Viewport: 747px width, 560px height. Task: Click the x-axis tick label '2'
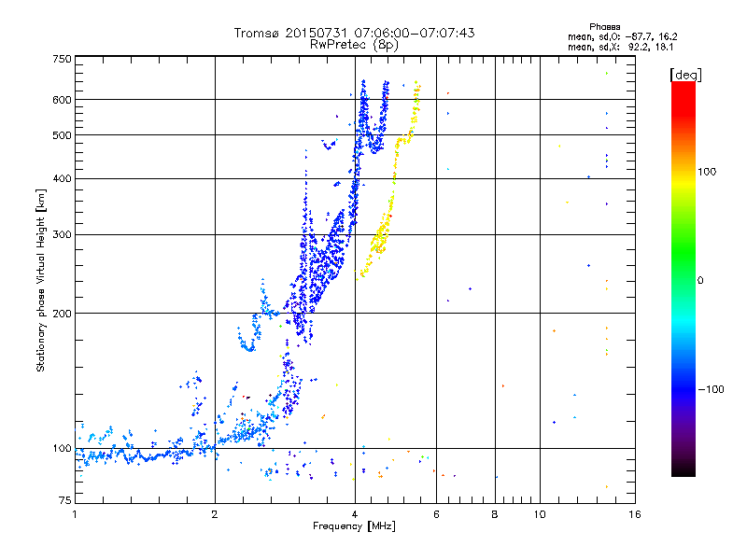pyautogui.click(x=215, y=514)
